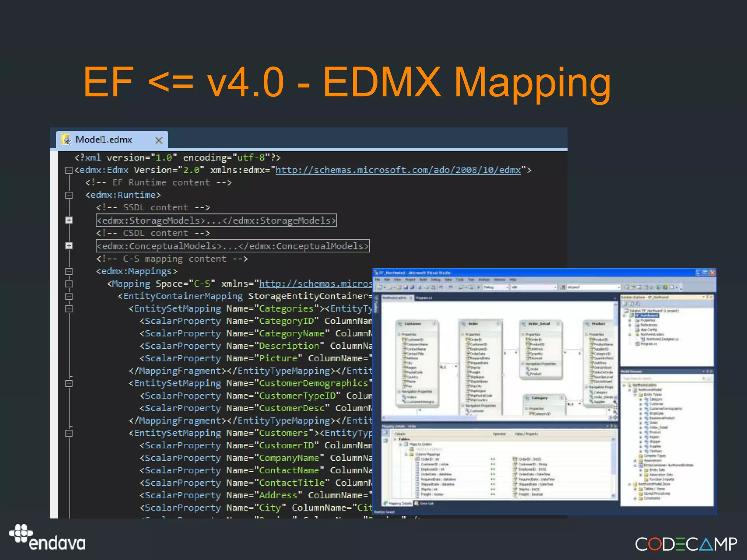Collapse the EntityContainerMapping element
747x560 pixels.
pos(69,296)
